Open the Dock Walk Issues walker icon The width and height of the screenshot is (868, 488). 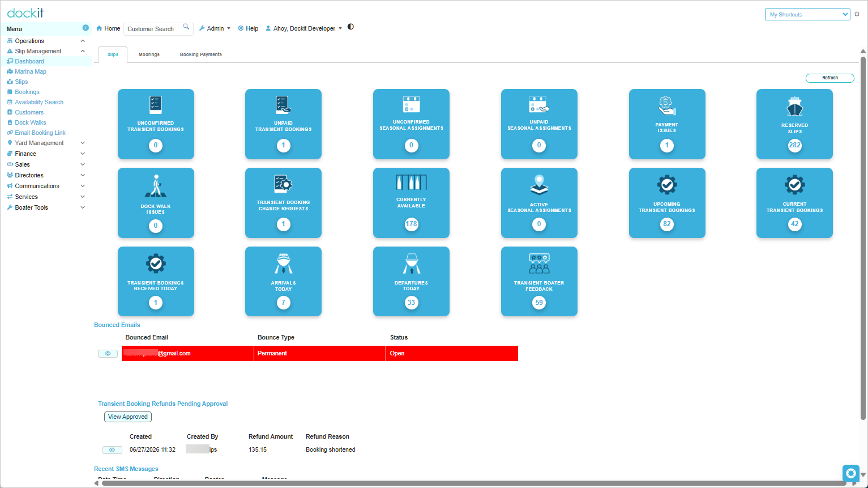156,186
